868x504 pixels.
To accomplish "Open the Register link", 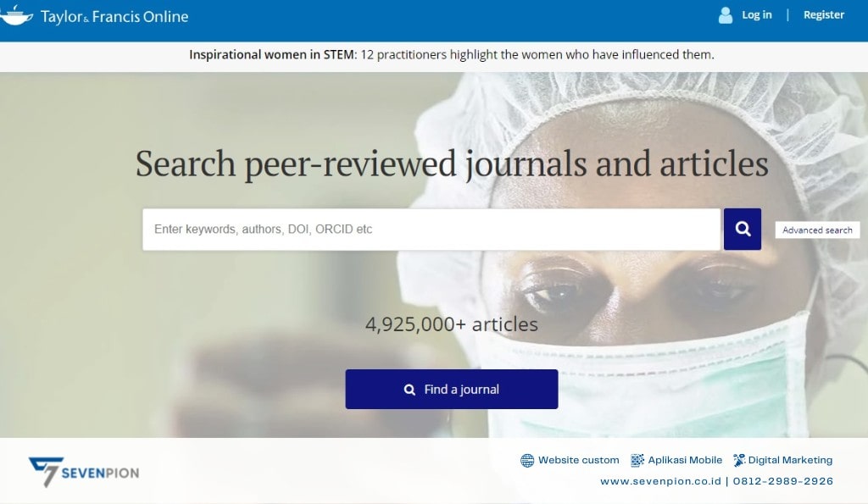I will [824, 15].
